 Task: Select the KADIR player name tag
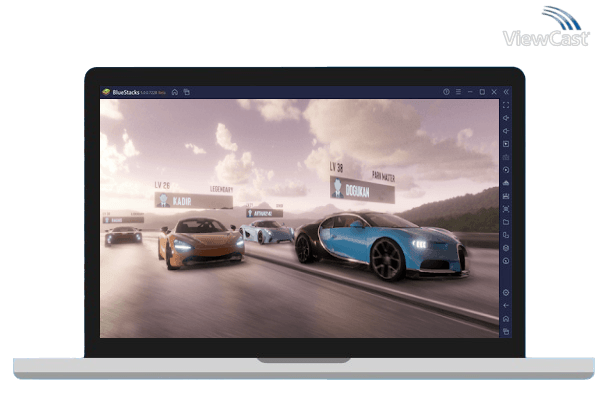(x=181, y=200)
